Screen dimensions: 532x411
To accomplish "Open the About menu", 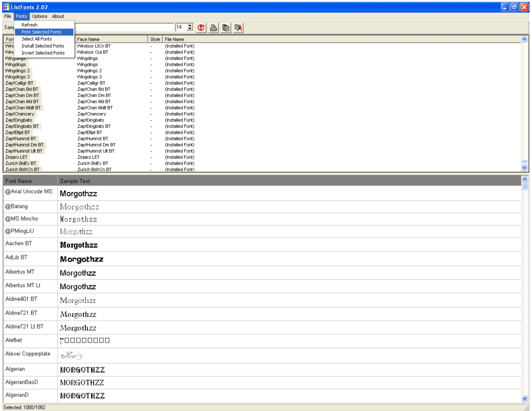I will 58,16.
